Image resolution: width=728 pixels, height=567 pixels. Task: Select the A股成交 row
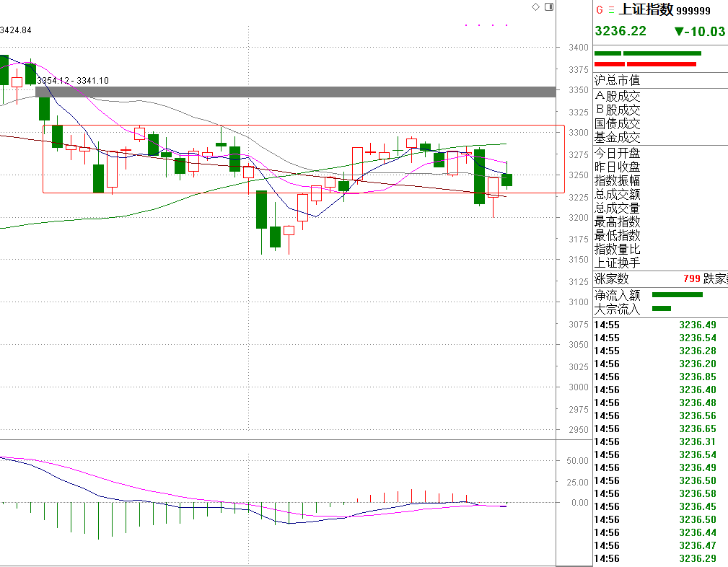pyautogui.click(x=661, y=96)
